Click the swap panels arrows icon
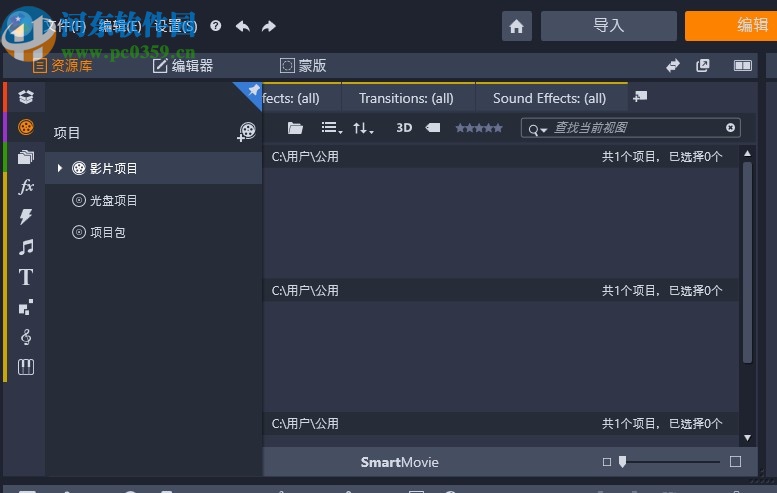 pos(672,65)
